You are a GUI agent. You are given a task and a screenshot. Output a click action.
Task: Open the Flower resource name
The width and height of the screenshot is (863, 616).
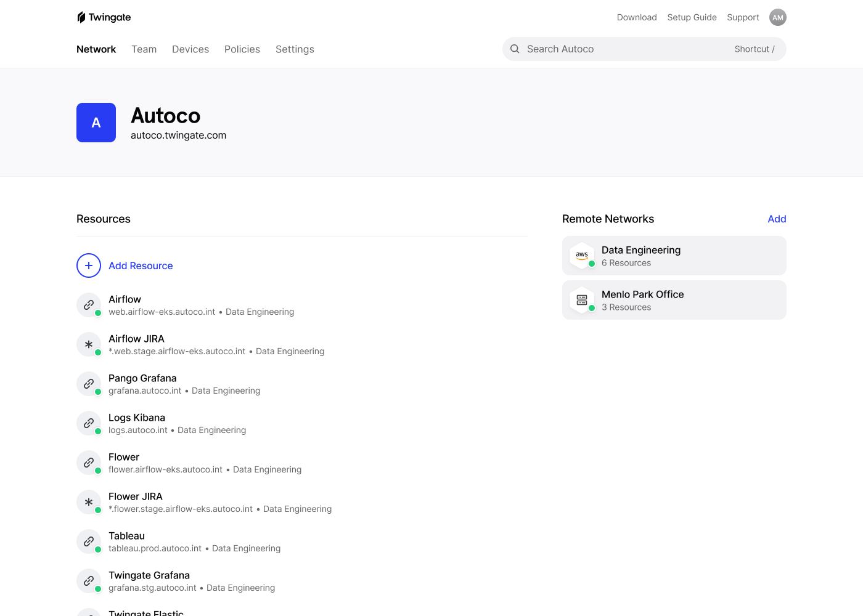click(124, 457)
